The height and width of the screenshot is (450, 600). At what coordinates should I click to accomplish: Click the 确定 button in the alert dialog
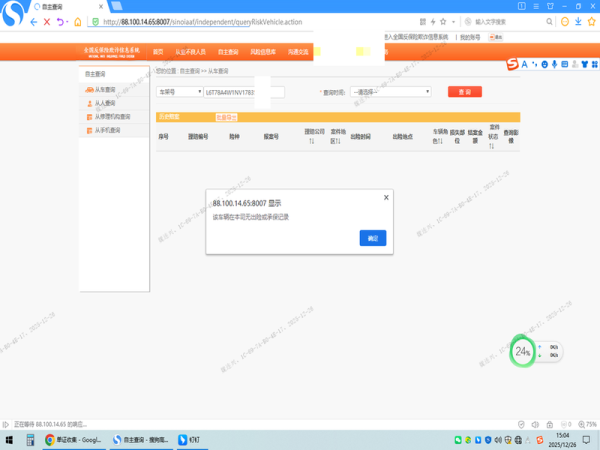click(372, 237)
